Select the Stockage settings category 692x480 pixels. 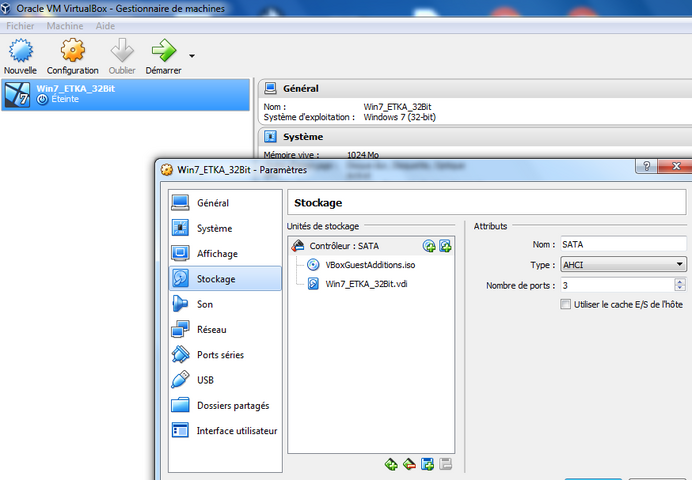[x=225, y=279]
